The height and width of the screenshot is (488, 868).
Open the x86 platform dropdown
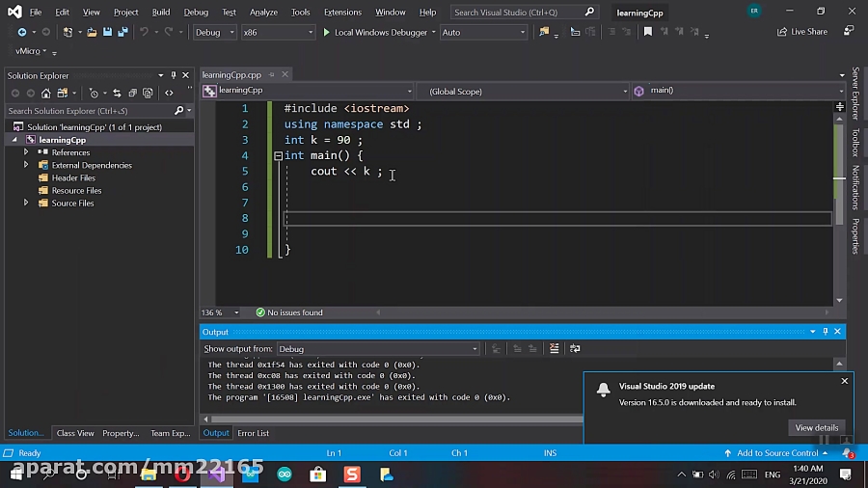pyautogui.click(x=278, y=32)
